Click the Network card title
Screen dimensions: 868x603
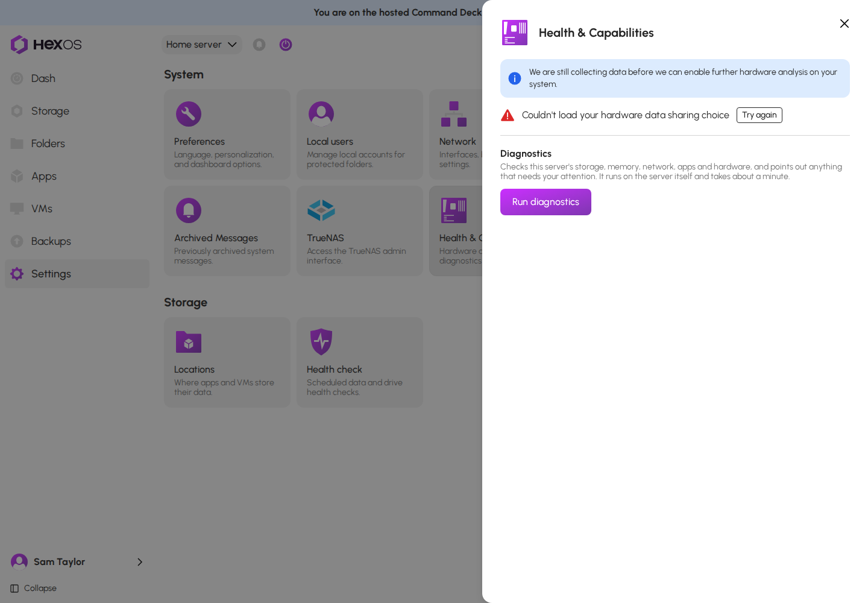[x=458, y=142]
